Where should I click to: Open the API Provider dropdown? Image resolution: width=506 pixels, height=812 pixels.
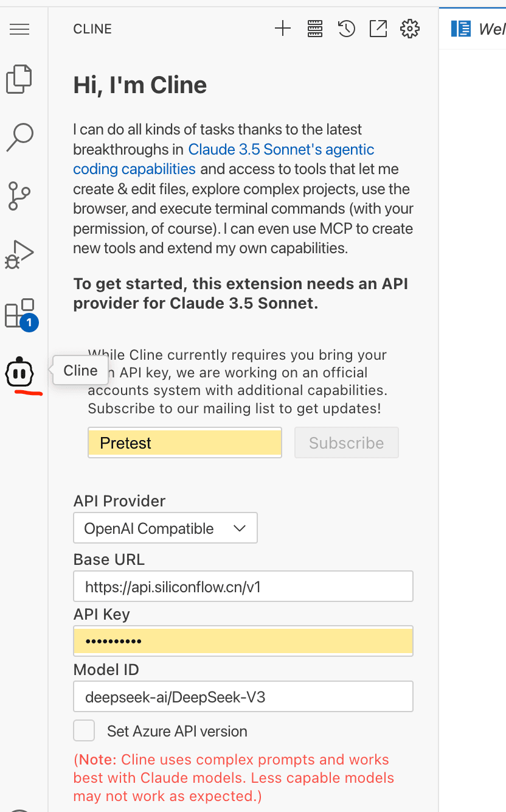point(165,528)
